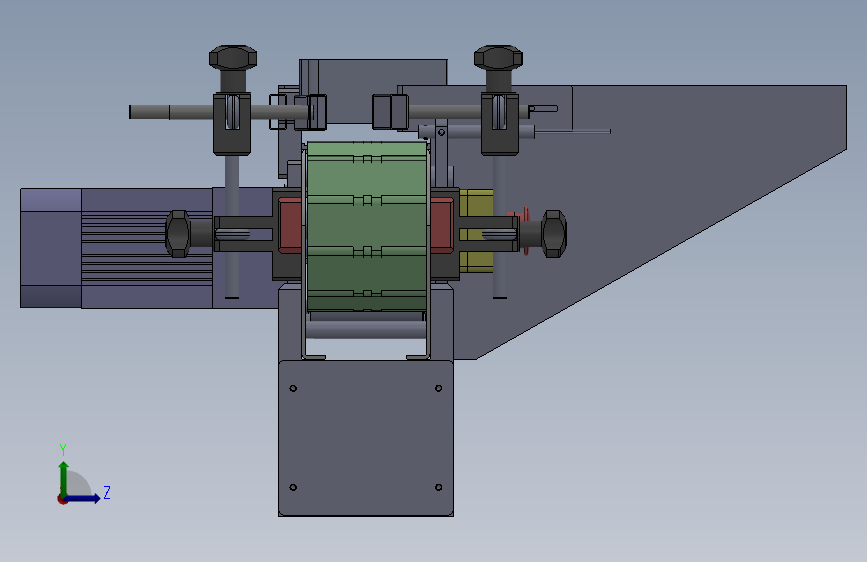Click the blue Z axis of the triad

coord(83,498)
